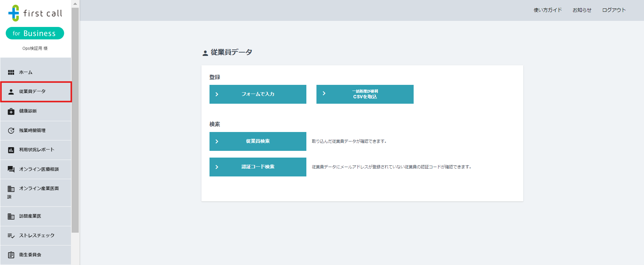Click the 認証コード検索 button
This screenshot has height=265, width=644.
(x=258, y=167)
